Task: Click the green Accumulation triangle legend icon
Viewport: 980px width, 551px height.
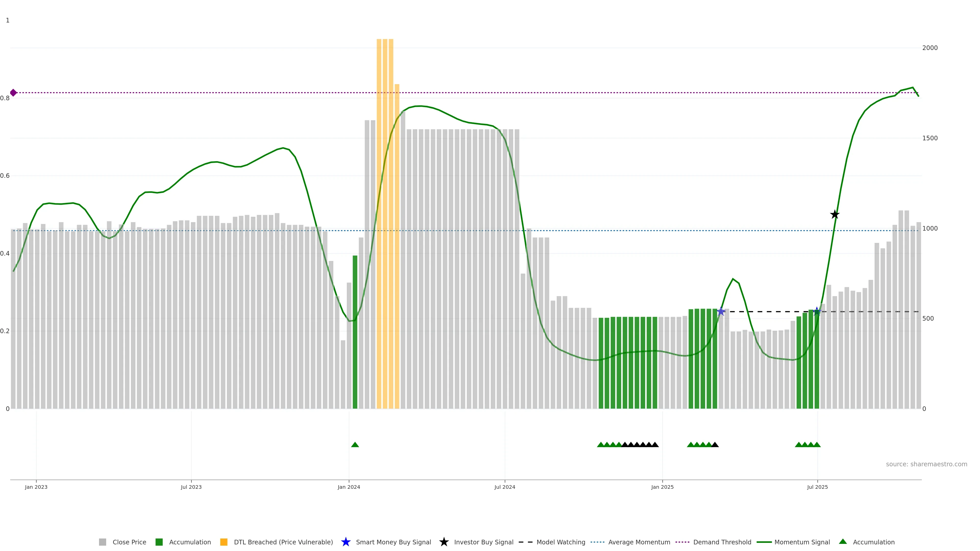Action: coord(843,542)
